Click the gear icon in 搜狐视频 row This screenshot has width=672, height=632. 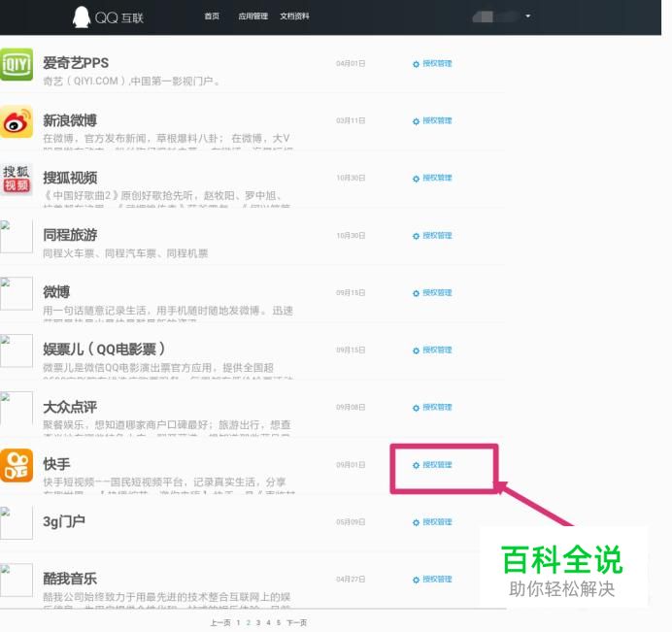point(416,179)
